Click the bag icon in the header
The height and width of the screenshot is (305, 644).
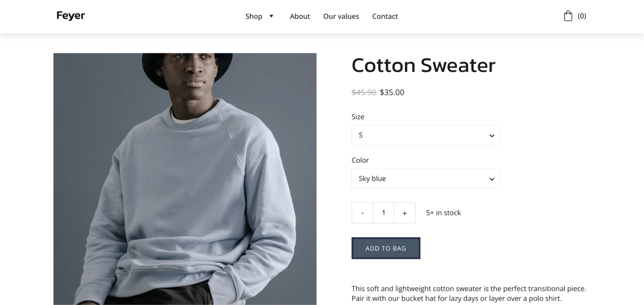tap(568, 15)
